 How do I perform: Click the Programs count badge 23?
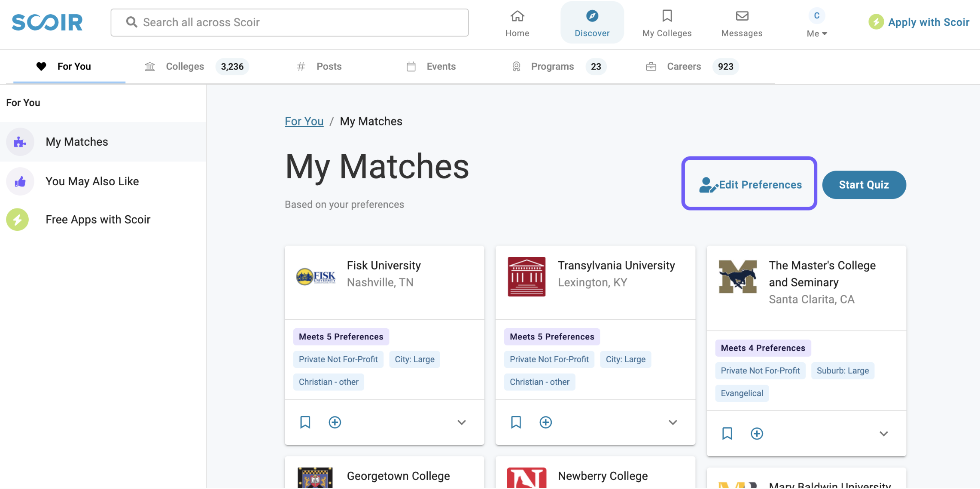click(x=596, y=67)
